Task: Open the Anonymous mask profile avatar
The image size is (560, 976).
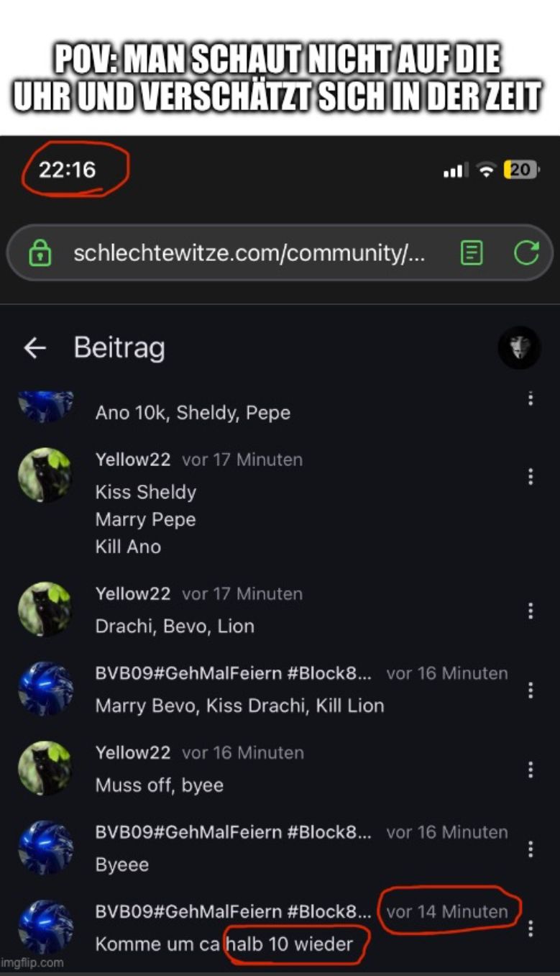Action: (518, 348)
